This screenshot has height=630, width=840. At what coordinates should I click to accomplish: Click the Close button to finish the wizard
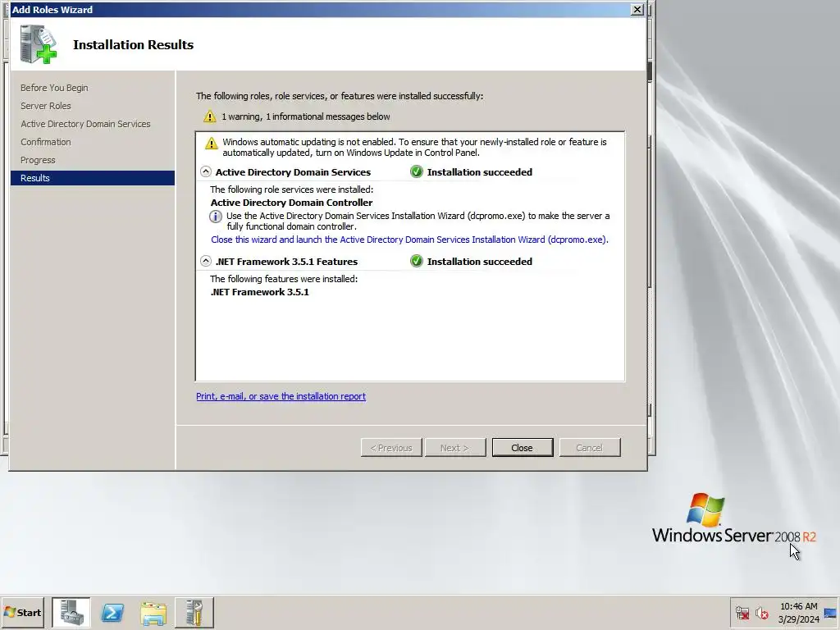coord(523,448)
